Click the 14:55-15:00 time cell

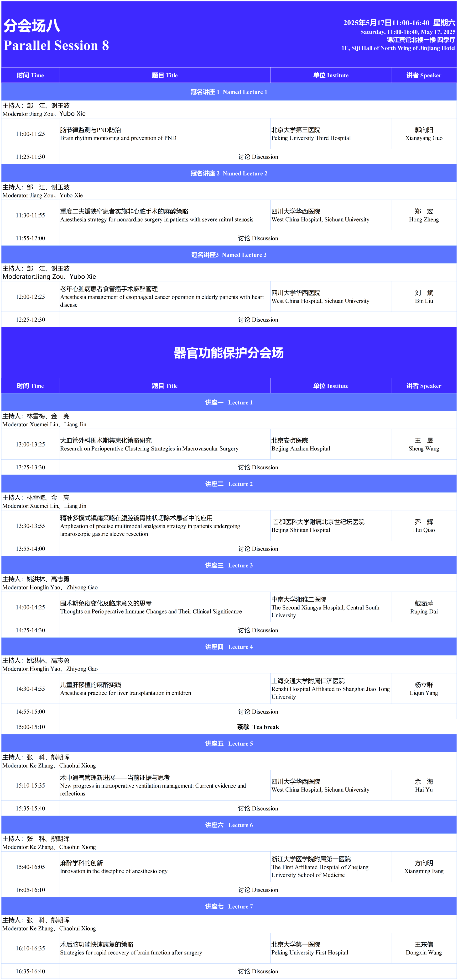click(30, 711)
